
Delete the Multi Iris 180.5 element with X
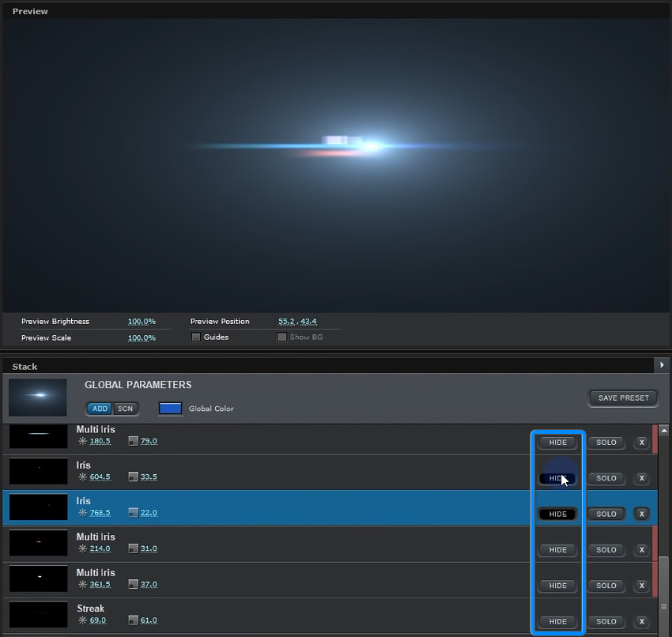(642, 443)
